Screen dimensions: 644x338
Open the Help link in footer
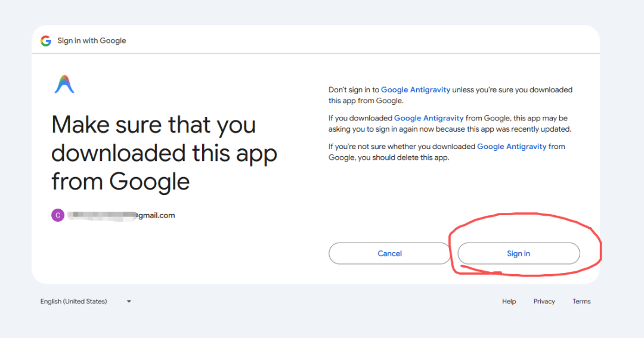click(x=509, y=302)
